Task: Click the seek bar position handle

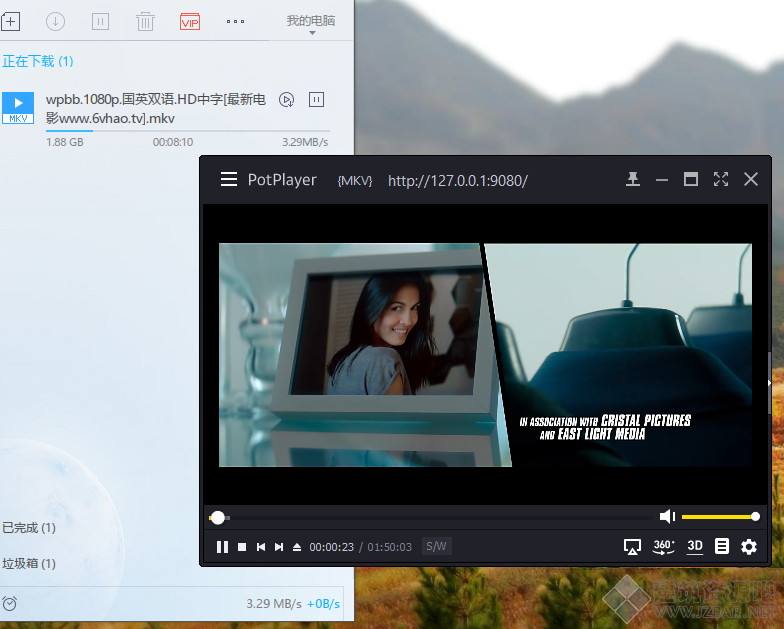Action: tap(218, 518)
